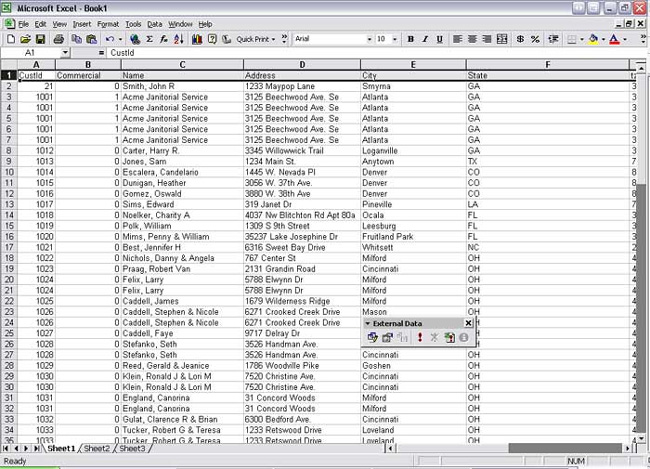This screenshot has width=650, height=469.
Task: Click the AutoSum sigma icon
Action: coord(149,39)
